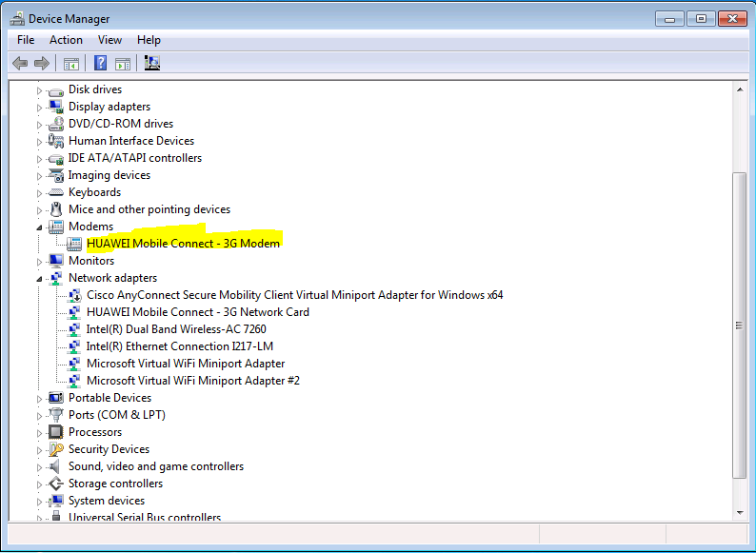Click the Scan for hardware changes icon
This screenshot has height=553, width=756.
pyautogui.click(x=152, y=63)
